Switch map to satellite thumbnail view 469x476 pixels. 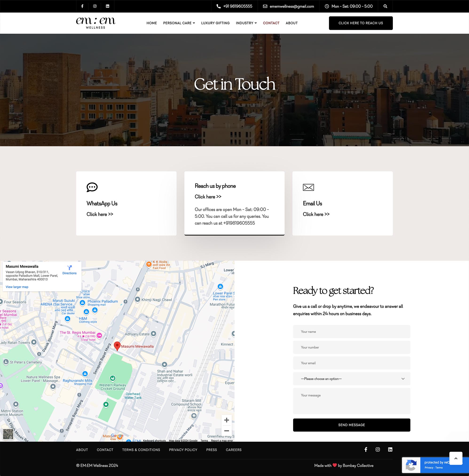click(x=8, y=434)
